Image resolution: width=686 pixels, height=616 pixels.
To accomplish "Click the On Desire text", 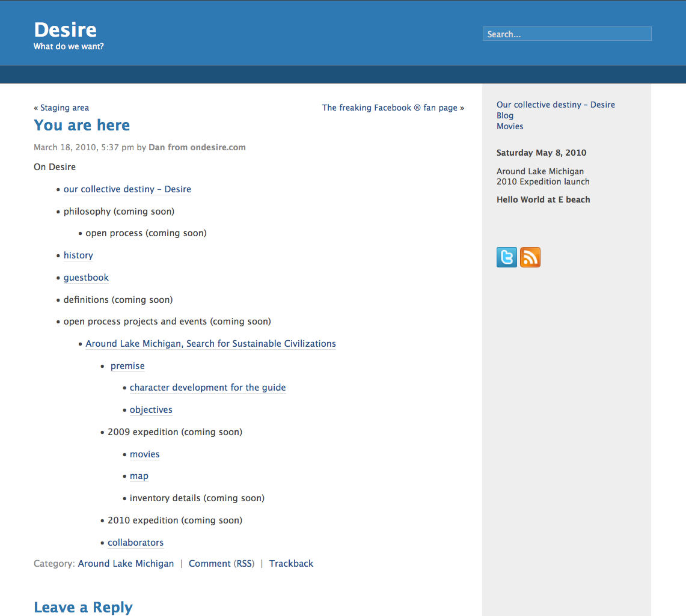I will pos(55,167).
